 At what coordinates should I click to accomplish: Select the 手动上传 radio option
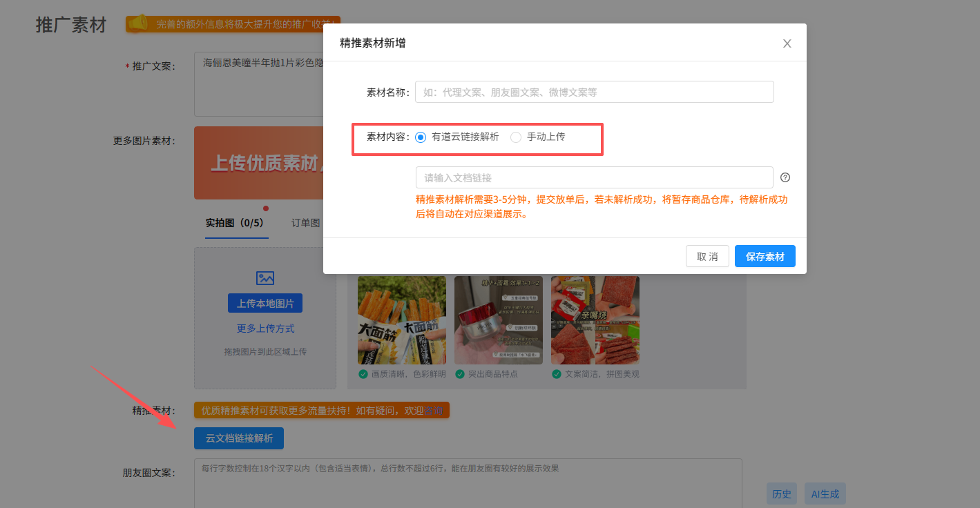(x=516, y=137)
